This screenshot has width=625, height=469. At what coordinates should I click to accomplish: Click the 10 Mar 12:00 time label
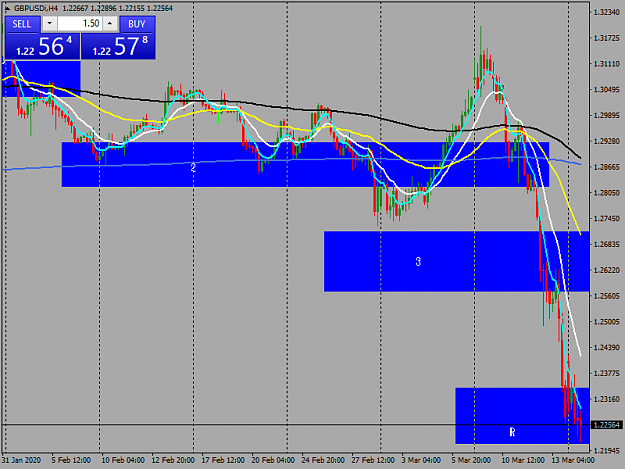click(x=523, y=460)
